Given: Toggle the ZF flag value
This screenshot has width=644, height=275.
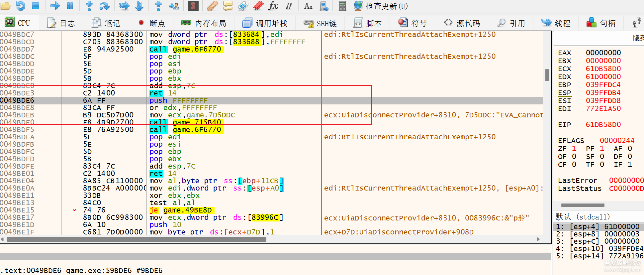Looking at the screenshot, I should point(574,149).
